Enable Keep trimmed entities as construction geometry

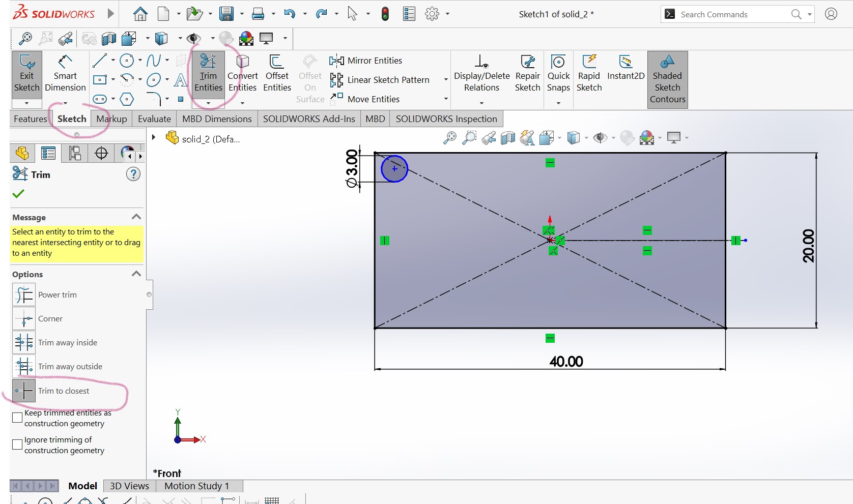[17, 418]
